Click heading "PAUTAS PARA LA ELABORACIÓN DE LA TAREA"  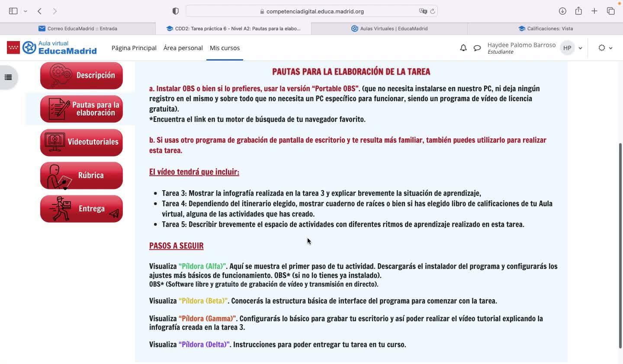pos(351,72)
